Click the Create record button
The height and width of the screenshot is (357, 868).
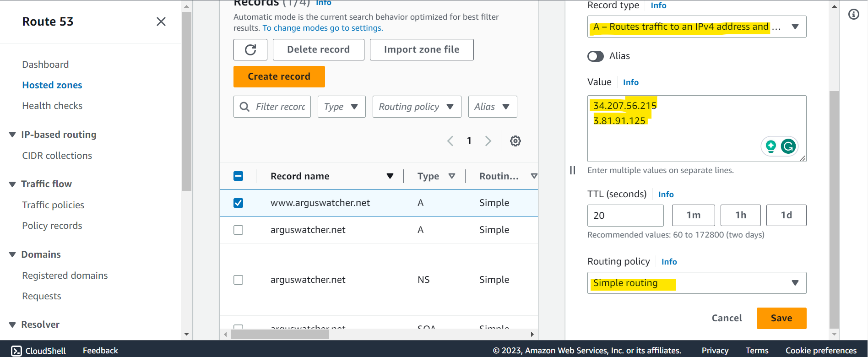(x=279, y=76)
